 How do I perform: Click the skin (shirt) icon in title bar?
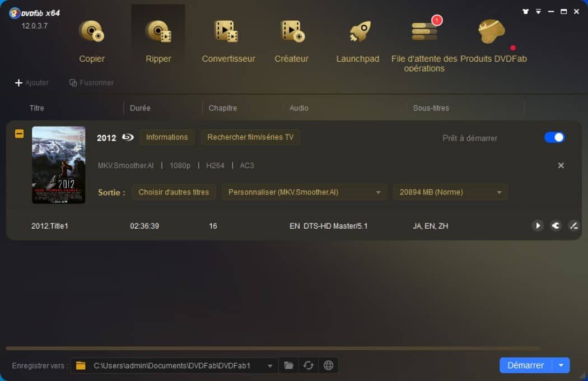point(525,12)
